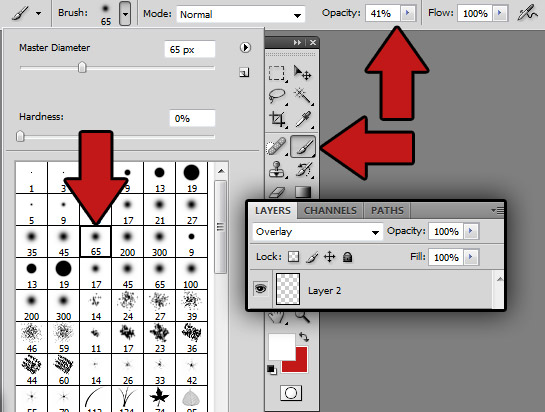Toggle lock all padlock icon
The image size is (545, 412).
pos(347,257)
